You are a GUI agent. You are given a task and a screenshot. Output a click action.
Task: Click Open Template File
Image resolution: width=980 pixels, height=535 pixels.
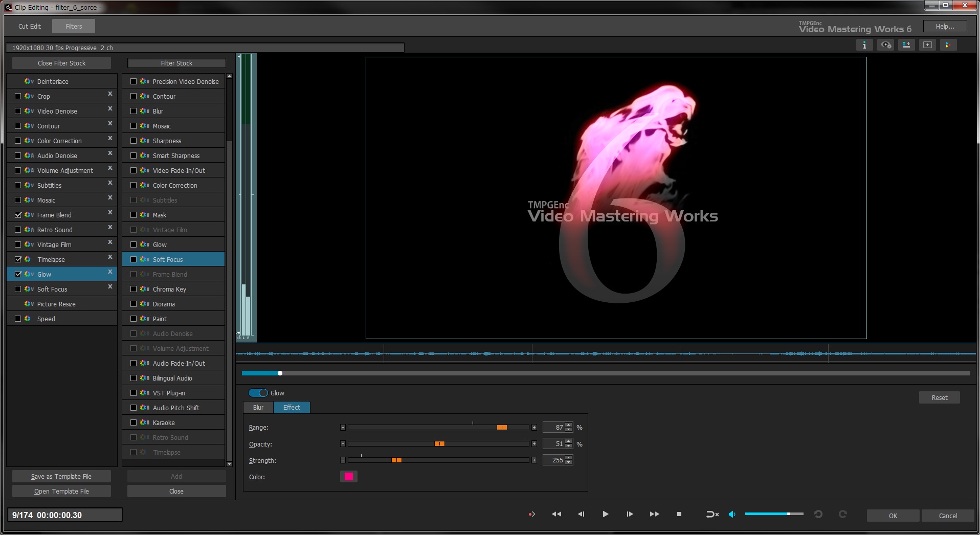coord(61,491)
